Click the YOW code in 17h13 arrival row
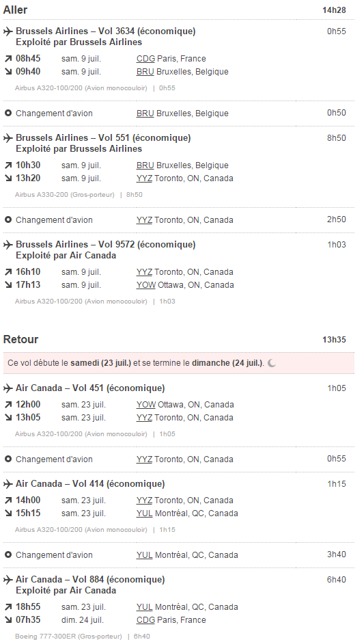364x642 pixels. 146,285
